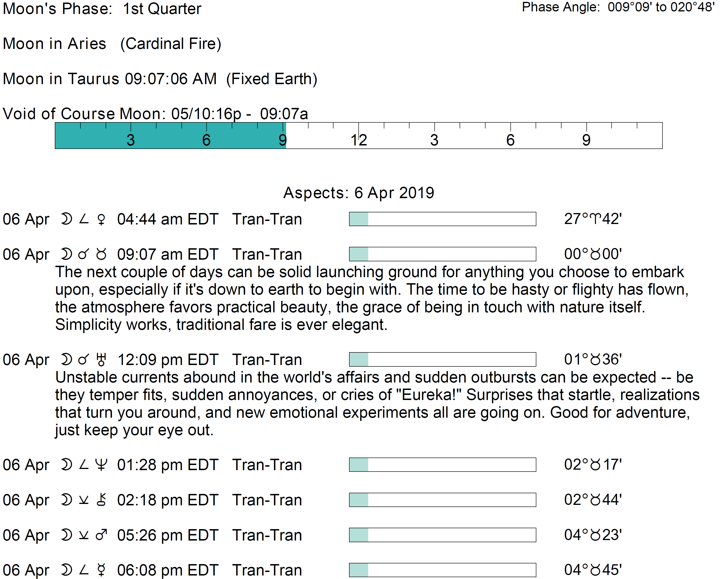728x579 pixels.
Task: Click the Uranus glyph in the 12:09 pm aspect
Action: pyautogui.click(x=101, y=360)
